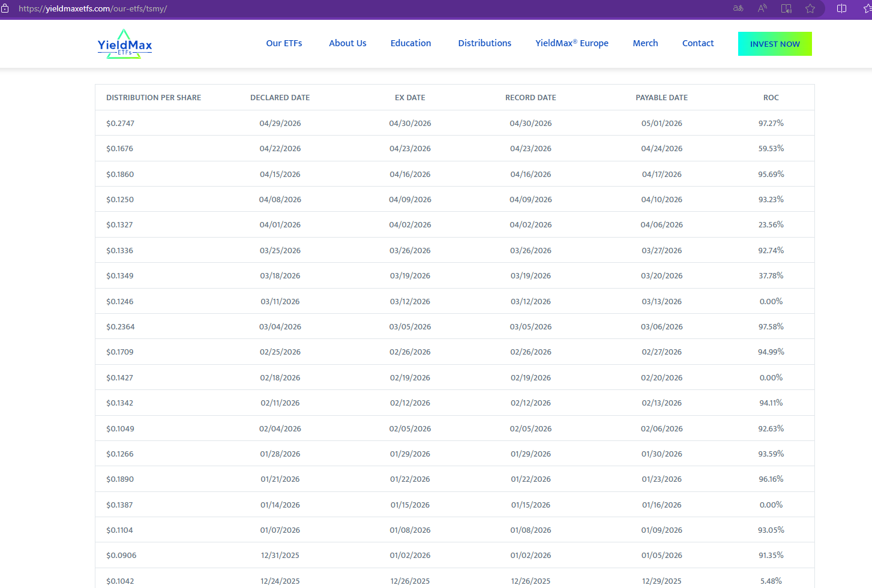Select the ROC value 59.53%
This screenshot has width=872, height=588.
click(771, 149)
